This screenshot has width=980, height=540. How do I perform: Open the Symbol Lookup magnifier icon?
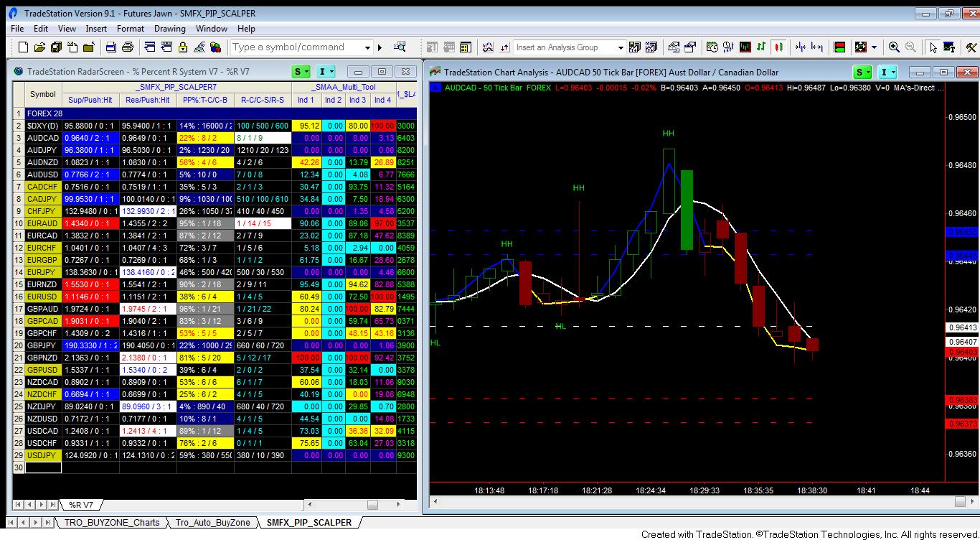(x=400, y=47)
